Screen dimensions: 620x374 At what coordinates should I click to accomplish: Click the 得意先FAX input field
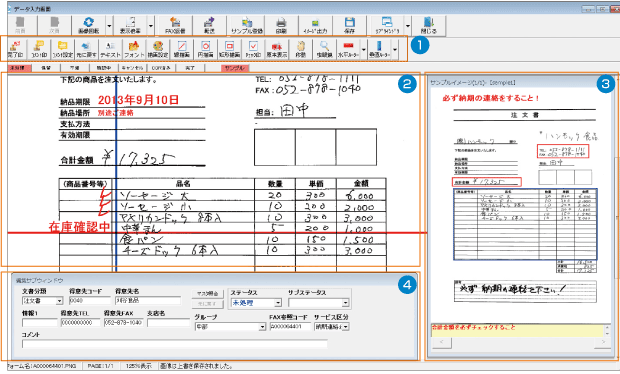[x=123, y=323]
